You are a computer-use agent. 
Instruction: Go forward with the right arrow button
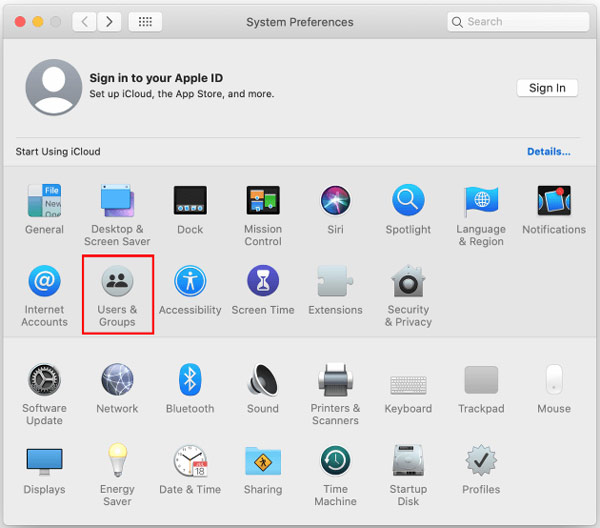(x=109, y=21)
